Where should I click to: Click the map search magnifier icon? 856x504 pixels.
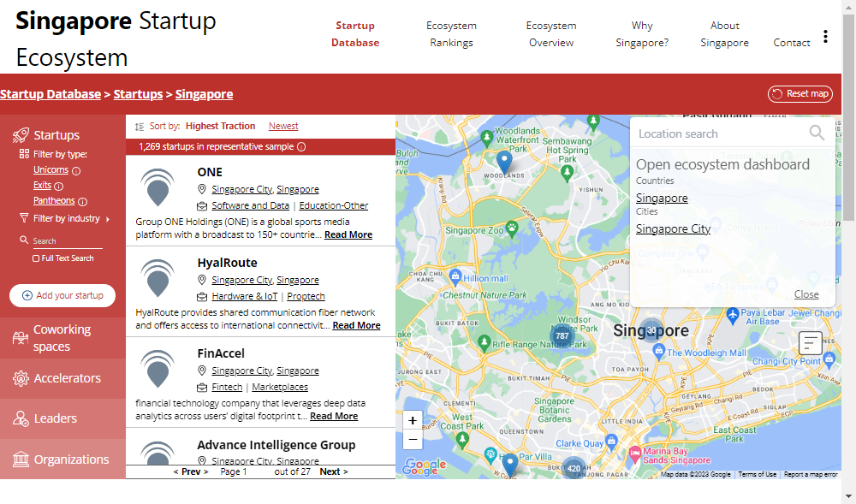[817, 133]
